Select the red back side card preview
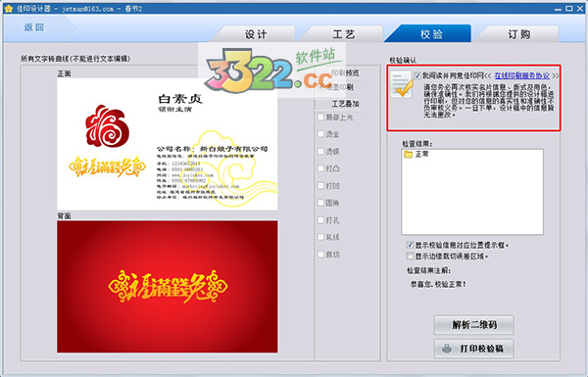Screen dimensions: 588x377 (168, 287)
